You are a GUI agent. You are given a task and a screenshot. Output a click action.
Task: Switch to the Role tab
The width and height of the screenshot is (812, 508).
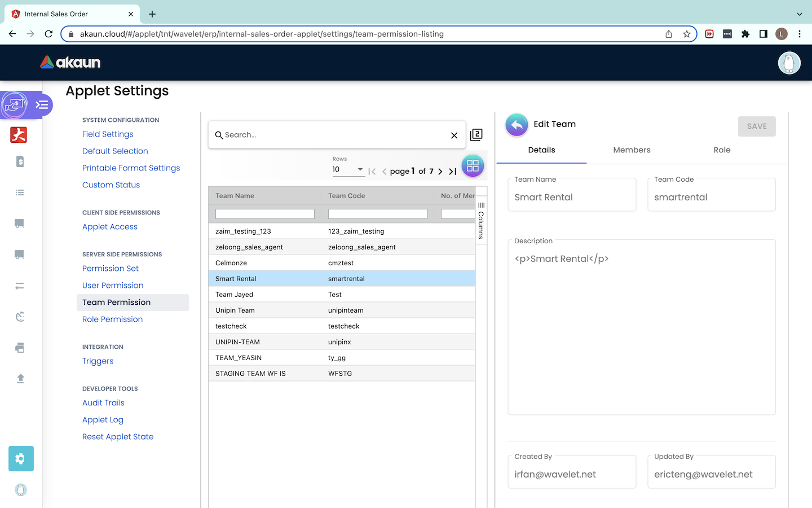[x=722, y=150]
